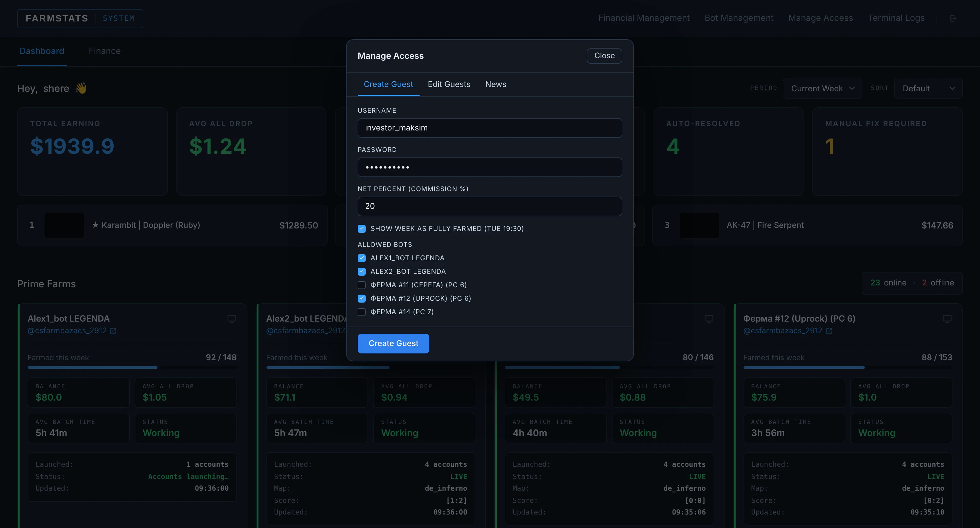Screen dimensions: 980x528
Task: Uncheck ALEX2_BOT LEGENDA allowed bot
Action: click(361, 272)
